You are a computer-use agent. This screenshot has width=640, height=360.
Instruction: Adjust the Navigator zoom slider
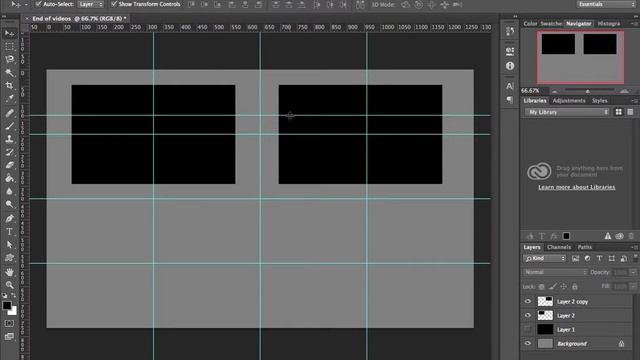588,91
